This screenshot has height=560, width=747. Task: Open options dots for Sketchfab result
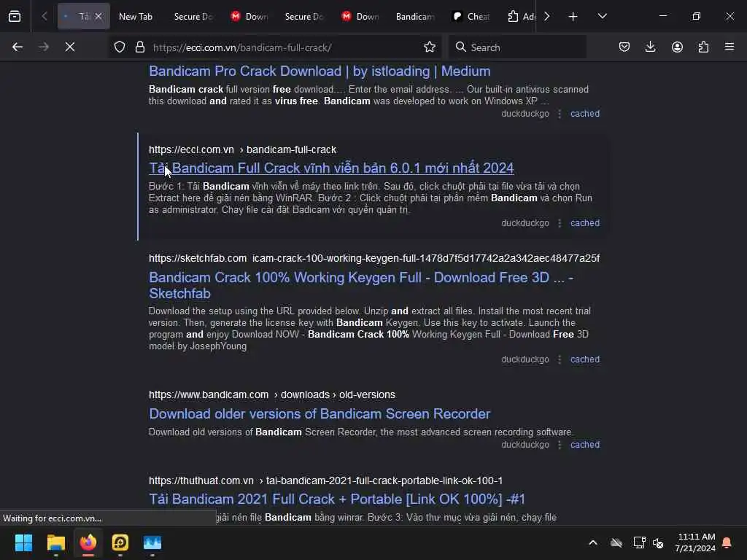tap(560, 359)
